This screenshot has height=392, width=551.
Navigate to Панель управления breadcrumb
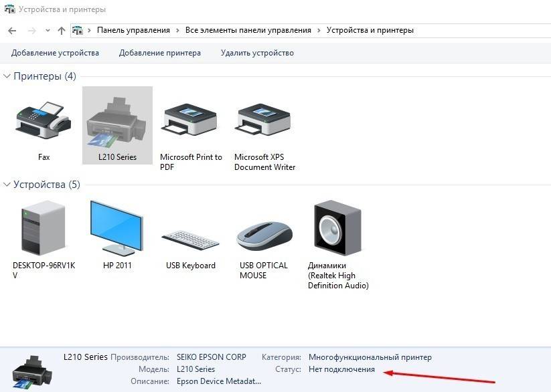[133, 30]
